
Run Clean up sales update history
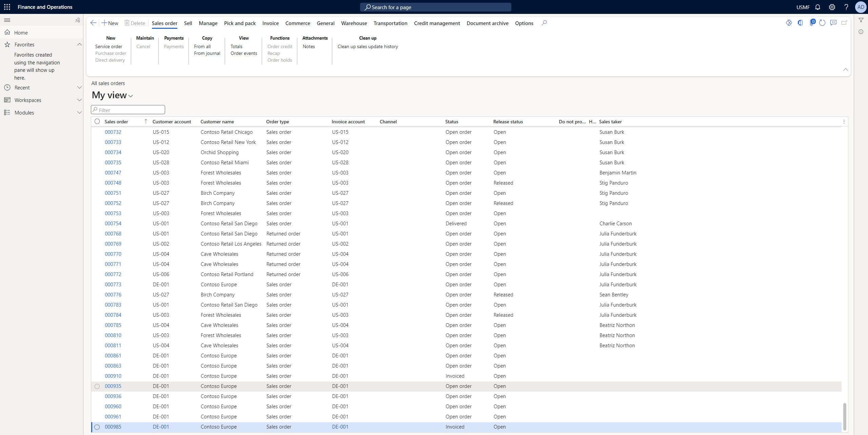point(368,46)
